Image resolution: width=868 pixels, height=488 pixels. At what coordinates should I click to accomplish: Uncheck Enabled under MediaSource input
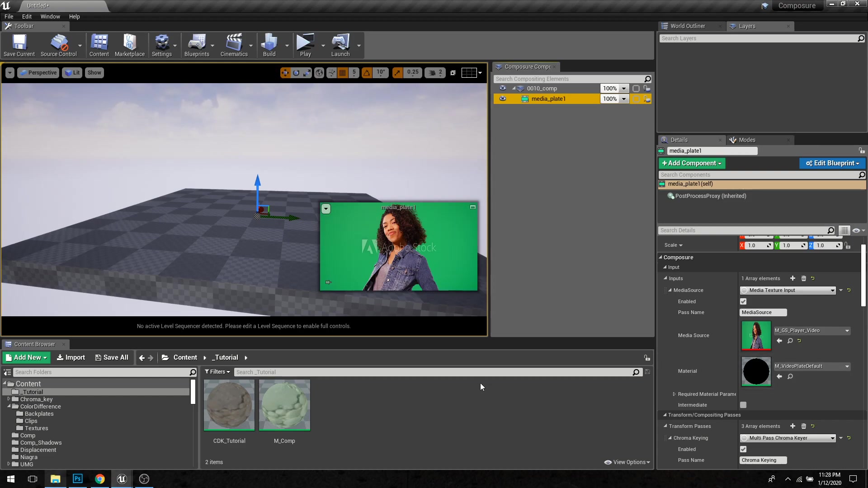pos(743,301)
